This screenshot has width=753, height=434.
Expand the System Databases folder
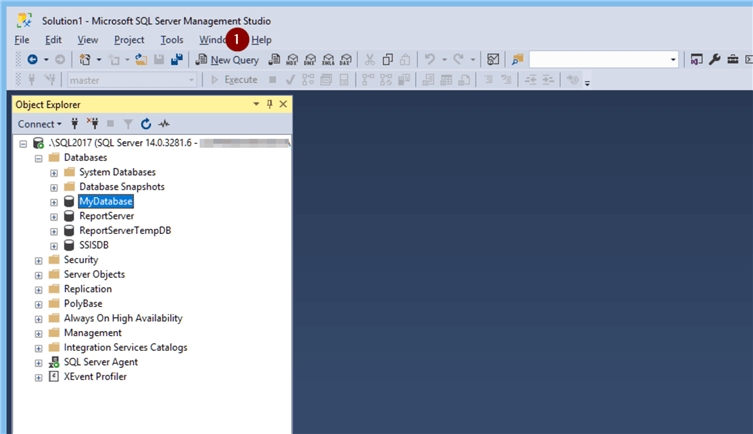coord(54,172)
